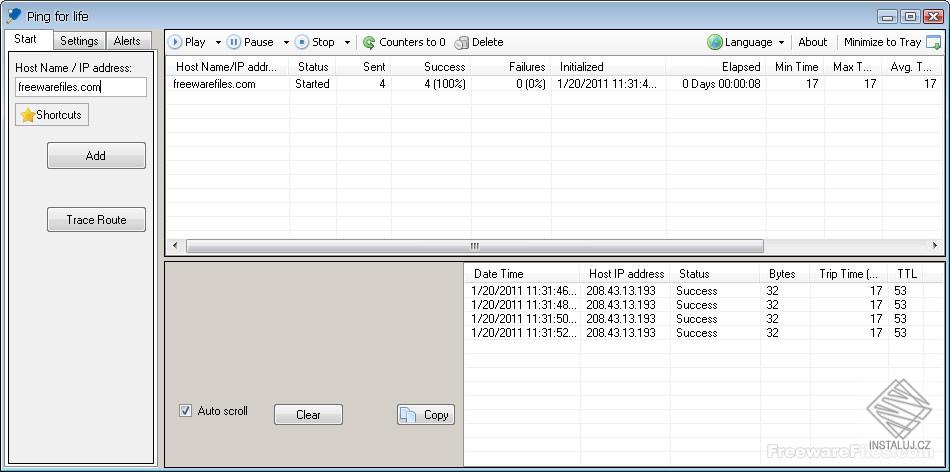This screenshot has height=472, width=950.
Task: Click the Failures column header
Action: (x=511, y=67)
